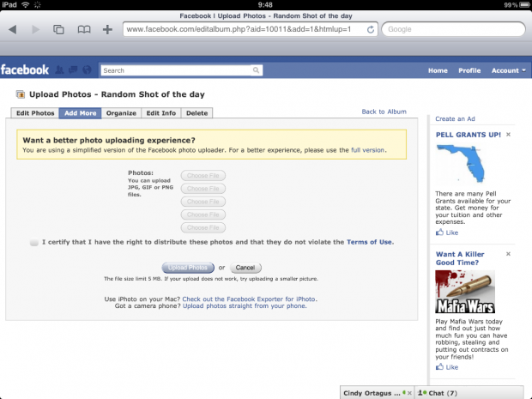Expand the Account dropdown menu
Image resolution: width=532 pixels, height=399 pixels.
pyautogui.click(x=508, y=70)
